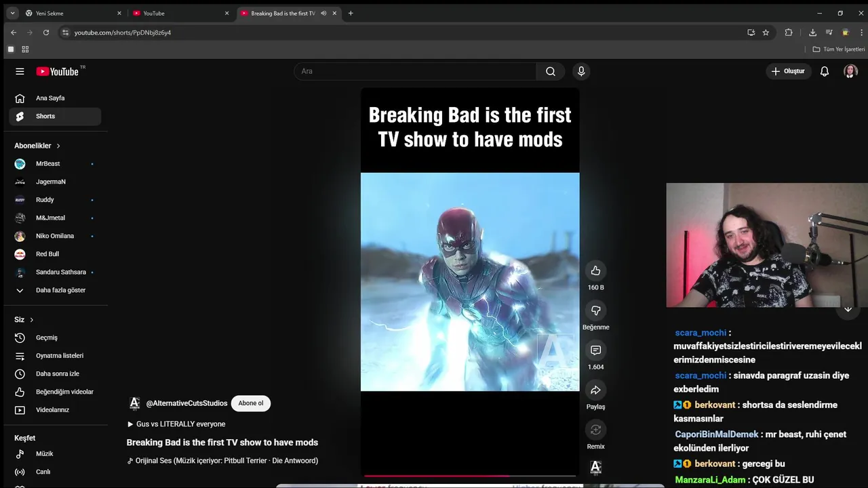Screen dimensions: 868x488
Task: Open Daha sonra izle list
Action: pyautogui.click(x=55, y=374)
